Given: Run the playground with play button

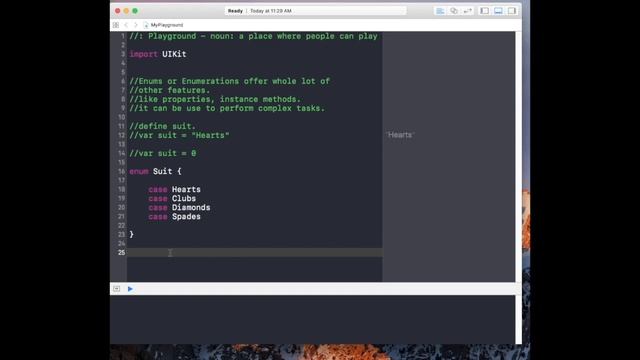Looking at the screenshot, I should (x=130, y=289).
